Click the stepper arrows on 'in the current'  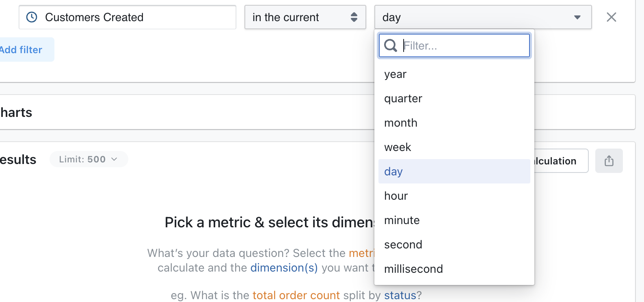[355, 17]
